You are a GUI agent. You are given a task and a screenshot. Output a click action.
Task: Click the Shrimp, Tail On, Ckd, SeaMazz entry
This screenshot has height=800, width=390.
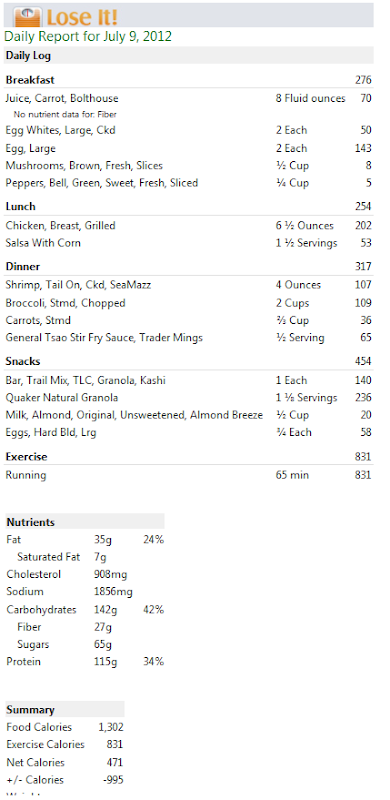pyautogui.click(x=188, y=285)
